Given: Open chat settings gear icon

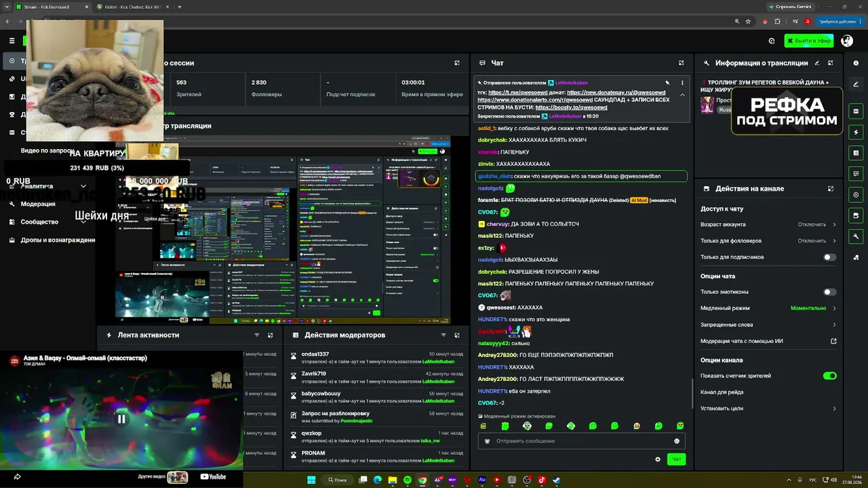Looking at the screenshot, I should pos(658,460).
